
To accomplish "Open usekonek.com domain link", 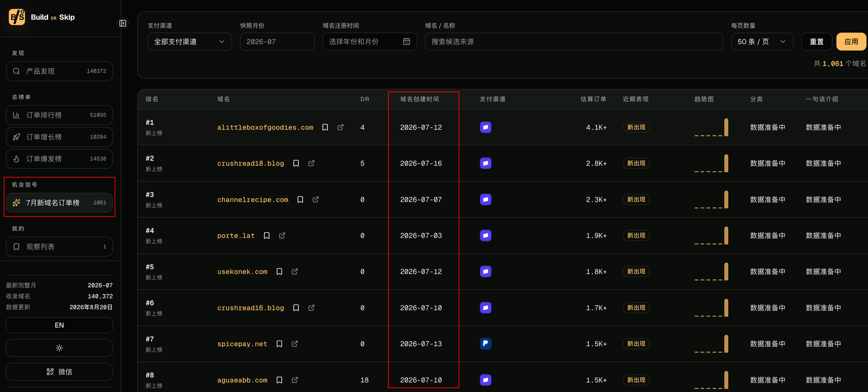I will pyautogui.click(x=242, y=271).
